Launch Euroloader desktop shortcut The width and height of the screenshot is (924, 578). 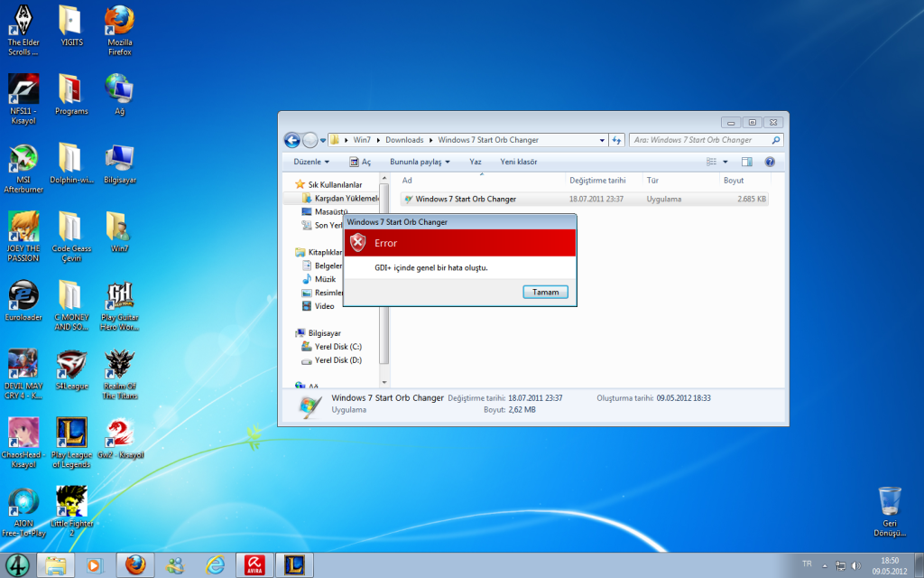pyautogui.click(x=23, y=301)
